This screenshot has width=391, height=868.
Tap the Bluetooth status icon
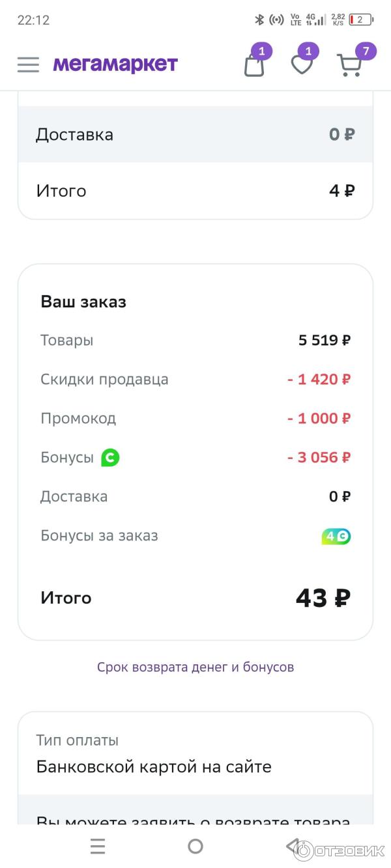259,20
